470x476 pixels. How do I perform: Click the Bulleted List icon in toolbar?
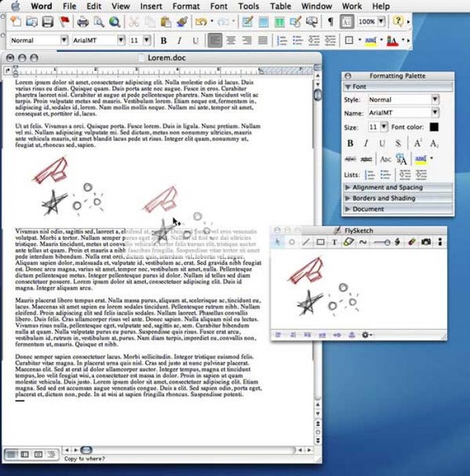tap(298, 40)
